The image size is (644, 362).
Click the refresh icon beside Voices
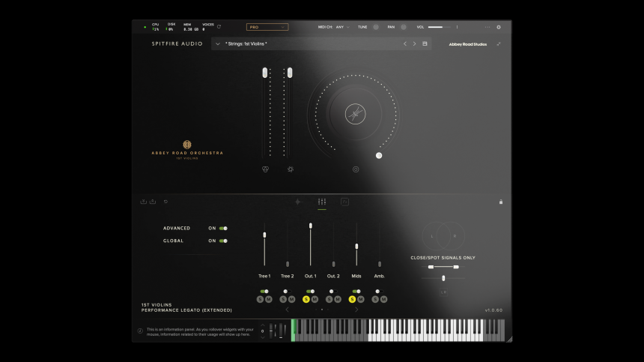(x=219, y=27)
